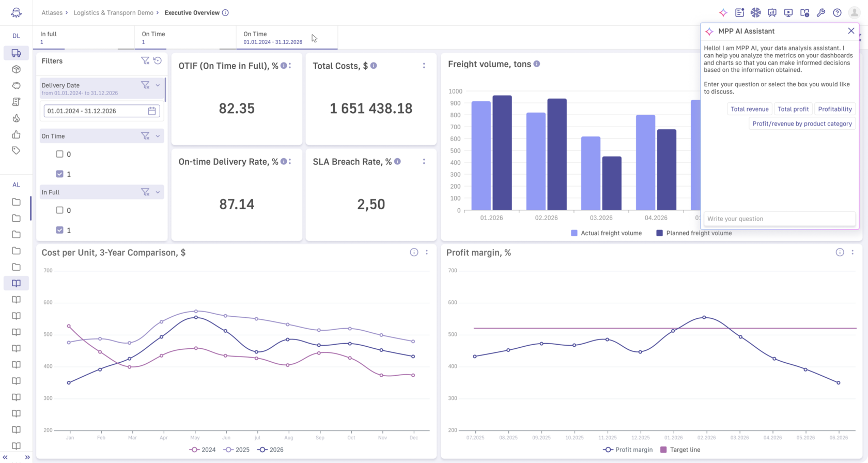
Task: Collapse sidebar with double left chevron
Action: coord(5,457)
